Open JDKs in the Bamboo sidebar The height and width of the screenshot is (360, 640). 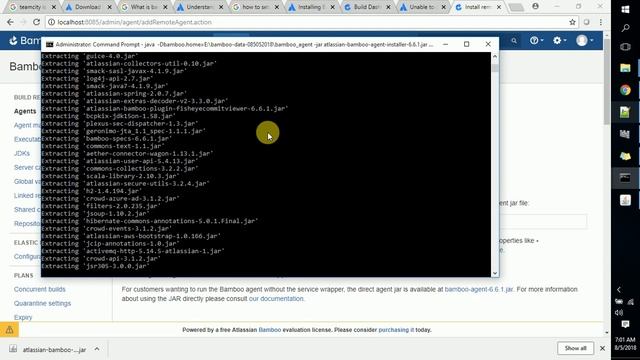22,153
